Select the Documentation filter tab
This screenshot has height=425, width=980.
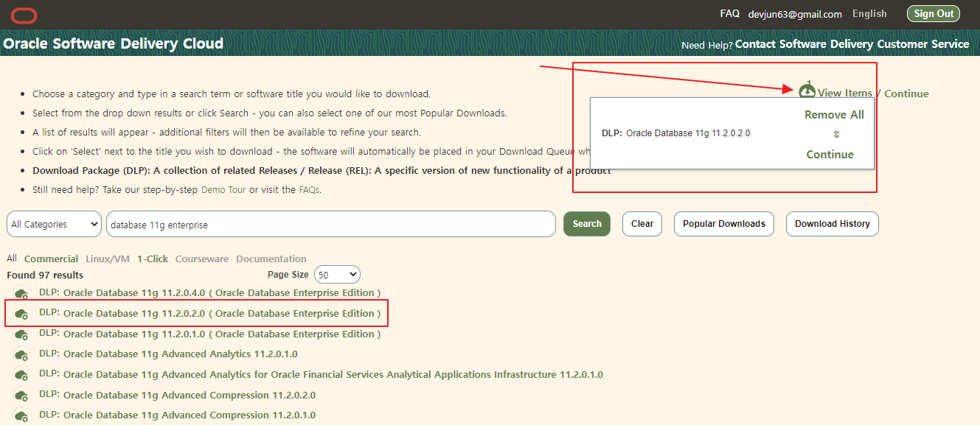coord(271,259)
